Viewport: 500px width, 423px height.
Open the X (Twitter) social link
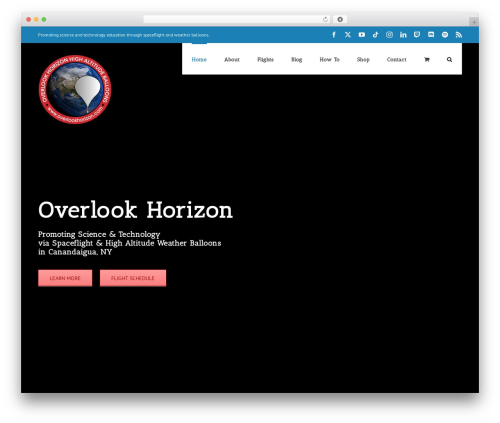348,35
